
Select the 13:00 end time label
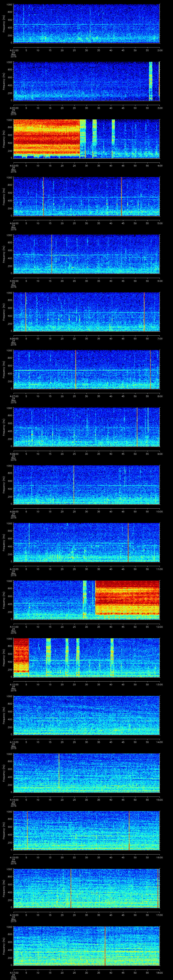point(160,684)
